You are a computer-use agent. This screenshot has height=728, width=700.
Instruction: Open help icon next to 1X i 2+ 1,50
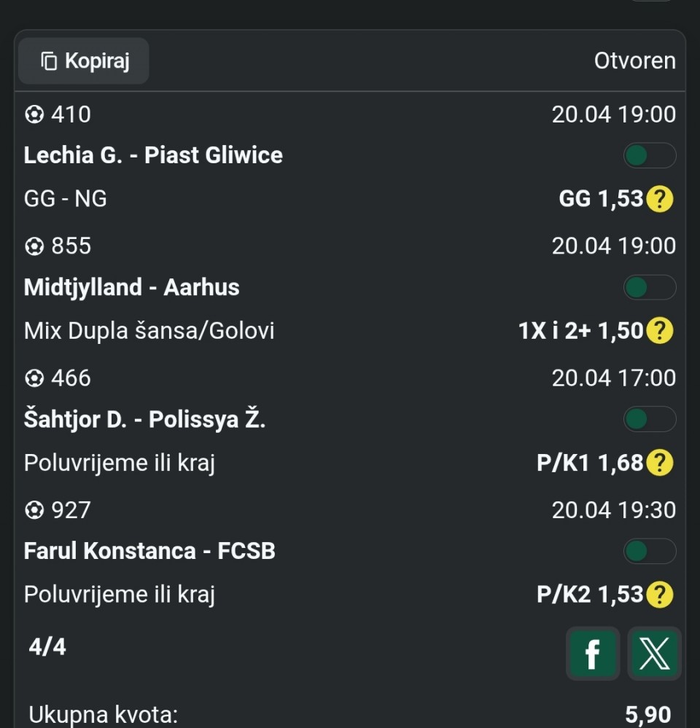[660, 331]
